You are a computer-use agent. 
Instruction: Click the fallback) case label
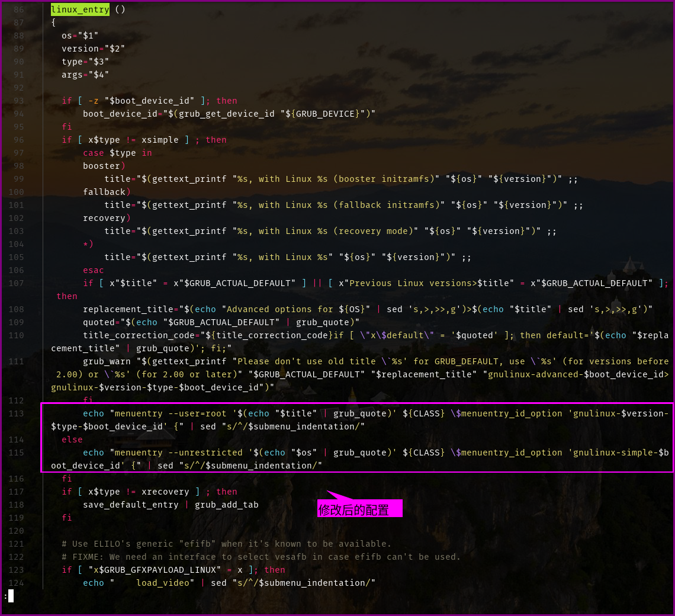[107, 192]
